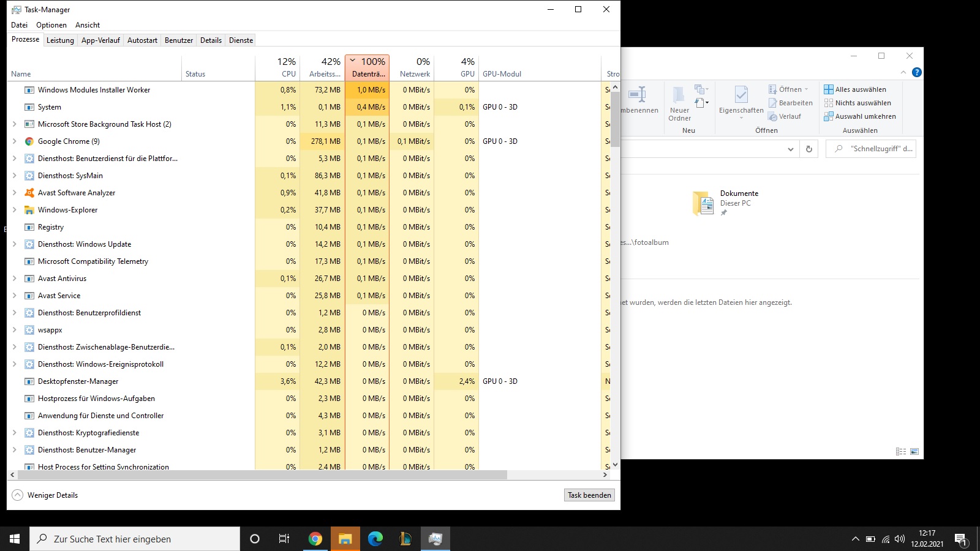The height and width of the screenshot is (551, 980).
Task: Sort processes by the Arbeitsspeicher column
Action: pos(322,67)
